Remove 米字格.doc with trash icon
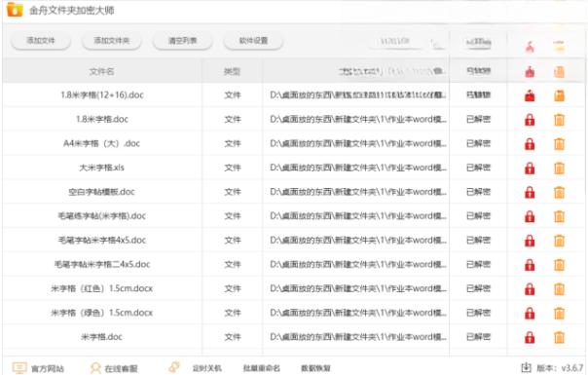Screen dimensions: 588x375 pos(559,337)
